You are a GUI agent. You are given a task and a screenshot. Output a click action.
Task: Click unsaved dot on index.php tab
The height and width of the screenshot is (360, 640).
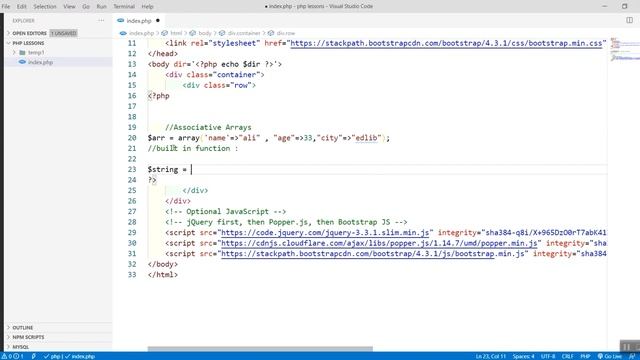click(158, 20)
